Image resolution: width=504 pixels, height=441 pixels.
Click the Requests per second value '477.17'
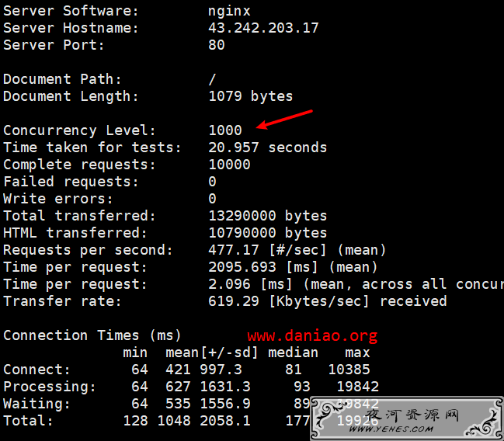click(x=233, y=250)
